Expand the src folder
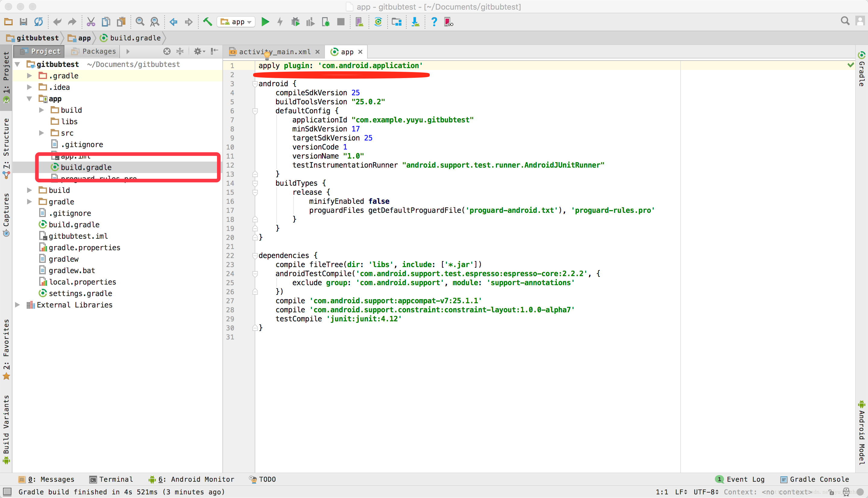 (x=41, y=133)
